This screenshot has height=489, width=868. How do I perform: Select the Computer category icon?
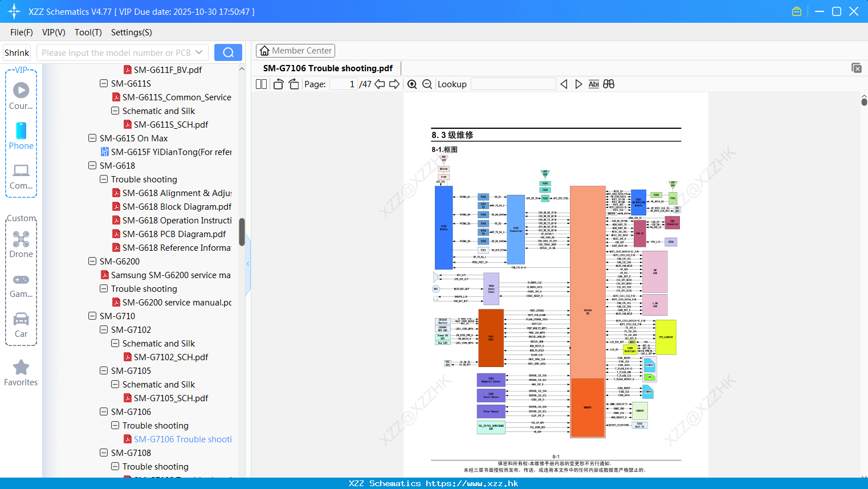tap(21, 176)
